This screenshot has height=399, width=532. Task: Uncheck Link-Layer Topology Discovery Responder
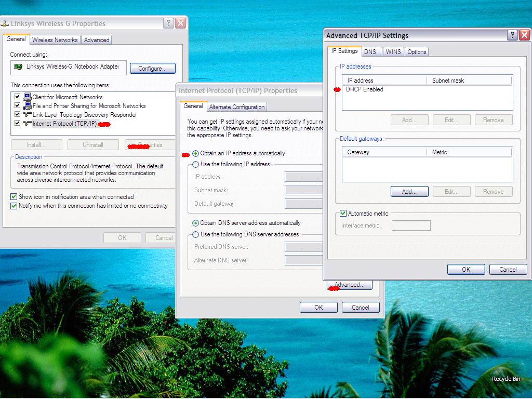[17, 114]
